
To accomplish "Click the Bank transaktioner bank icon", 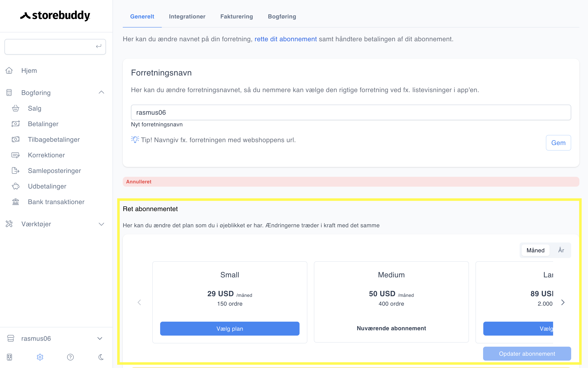I will pos(16,202).
